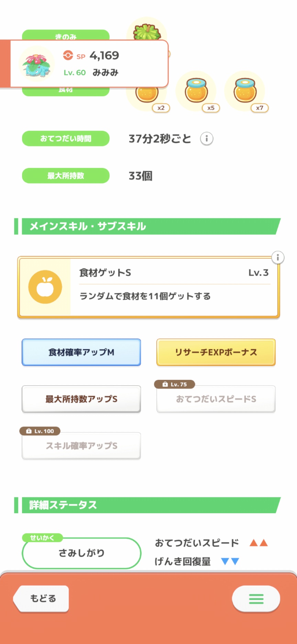Tap the Venusaur portrait icon
Viewport: 297px width, 644px height.
(37, 64)
